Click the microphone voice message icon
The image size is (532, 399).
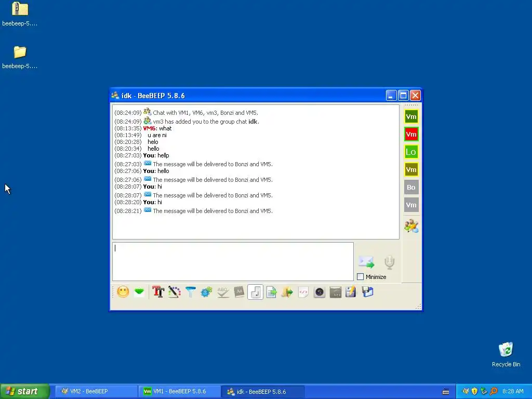389,262
